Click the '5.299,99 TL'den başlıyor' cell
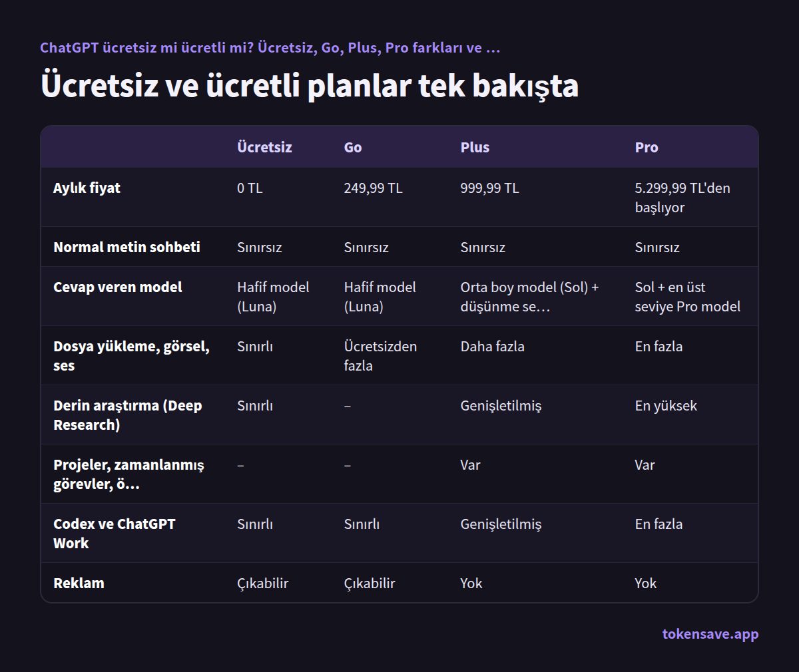Screen dimensions: 799x672 682,198
